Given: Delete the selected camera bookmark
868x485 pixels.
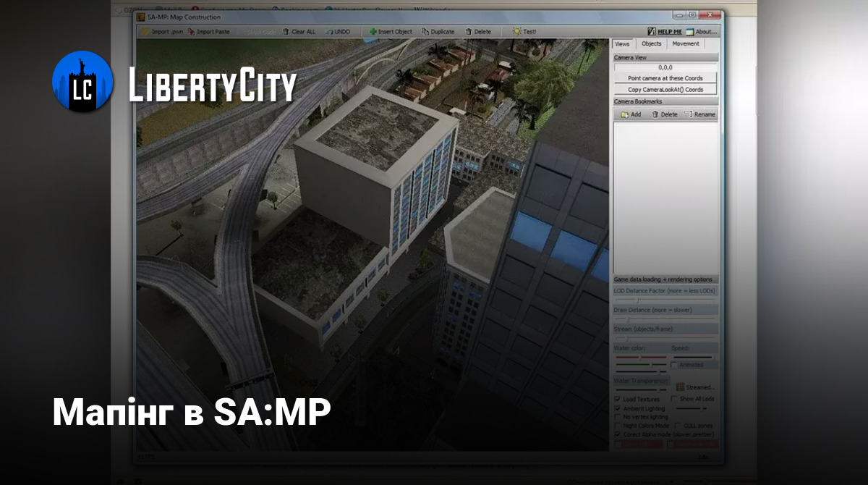Looking at the screenshot, I should (x=665, y=114).
